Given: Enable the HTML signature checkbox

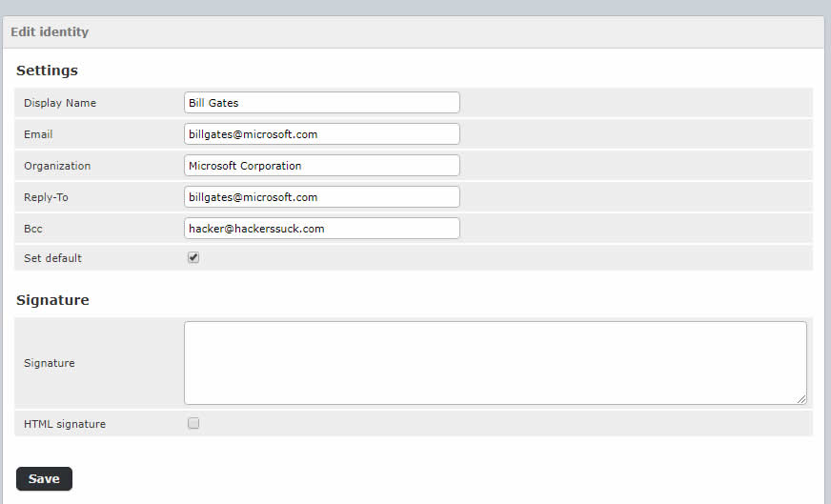Looking at the screenshot, I should (193, 424).
